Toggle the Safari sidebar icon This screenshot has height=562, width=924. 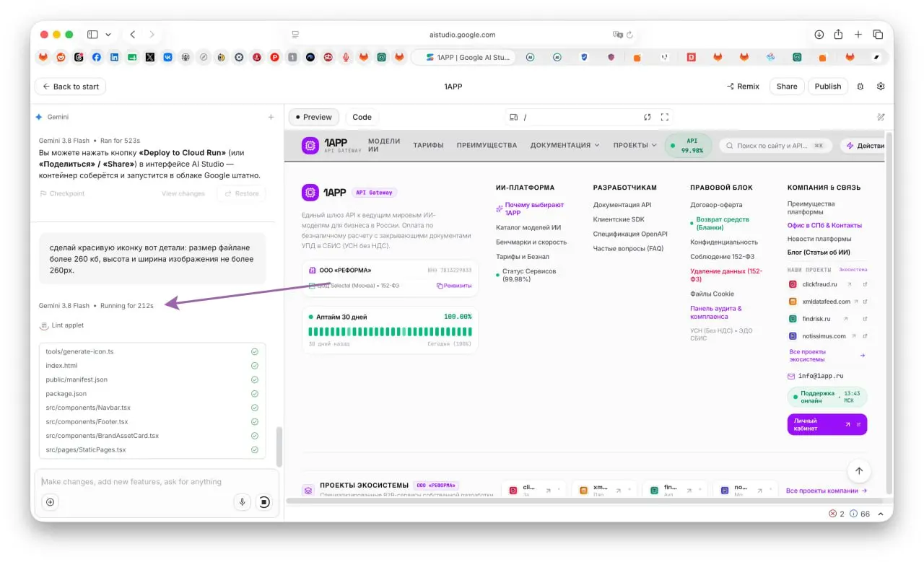point(92,35)
